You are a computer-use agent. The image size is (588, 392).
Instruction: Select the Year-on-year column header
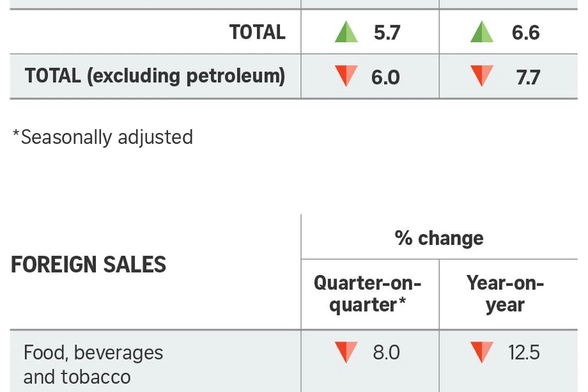[x=505, y=294]
